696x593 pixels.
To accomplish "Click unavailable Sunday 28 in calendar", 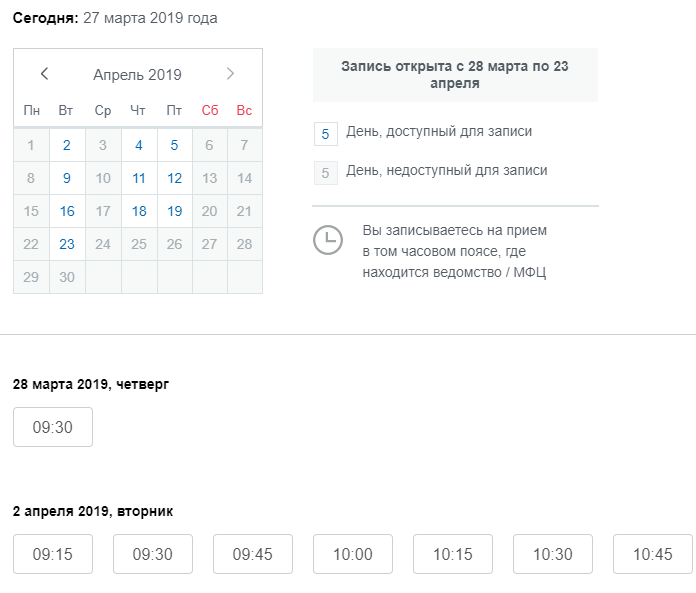I will 245,244.
